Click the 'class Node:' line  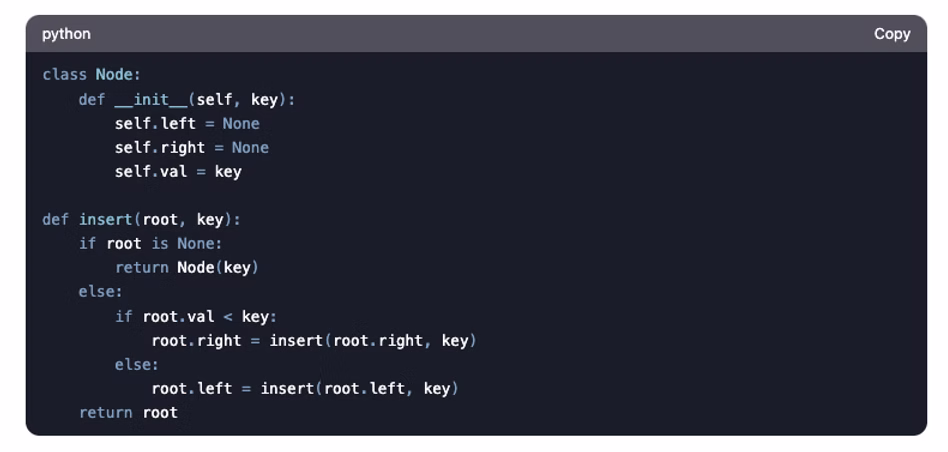[x=88, y=75]
